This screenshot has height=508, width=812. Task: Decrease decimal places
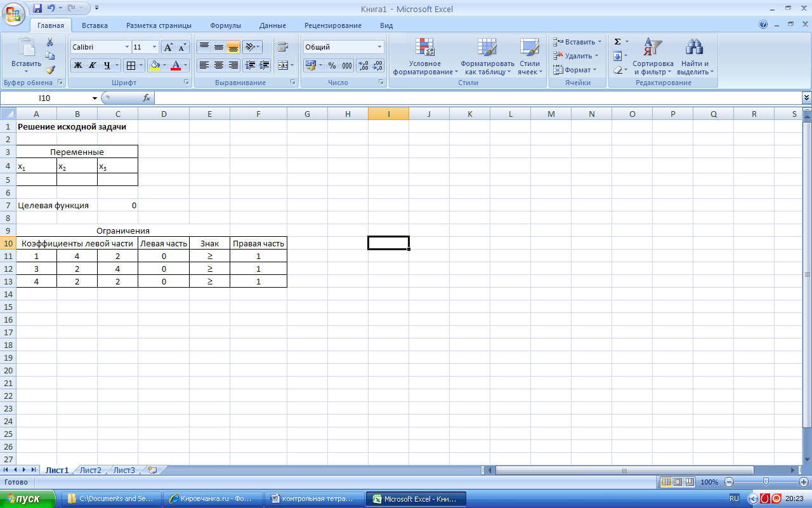click(x=378, y=65)
